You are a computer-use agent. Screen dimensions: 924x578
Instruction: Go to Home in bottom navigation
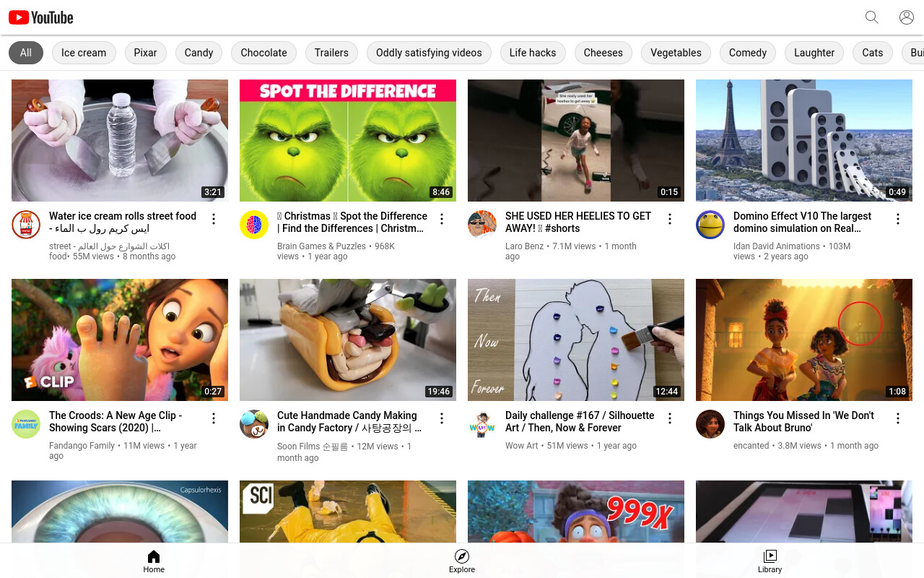tap(154, 561)
